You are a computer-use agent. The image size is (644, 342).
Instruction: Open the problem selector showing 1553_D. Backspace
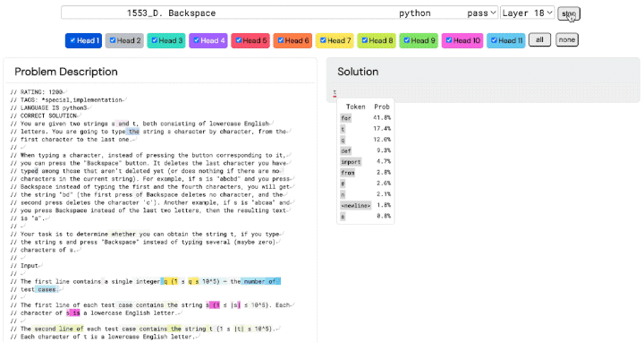(x=279, y=13)
